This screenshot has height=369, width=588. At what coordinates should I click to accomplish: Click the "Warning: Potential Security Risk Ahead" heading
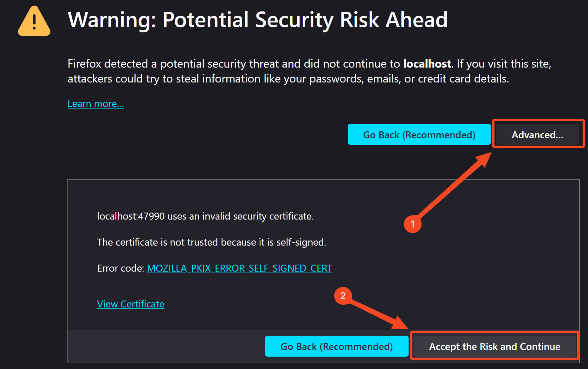(x=257, y=20)
